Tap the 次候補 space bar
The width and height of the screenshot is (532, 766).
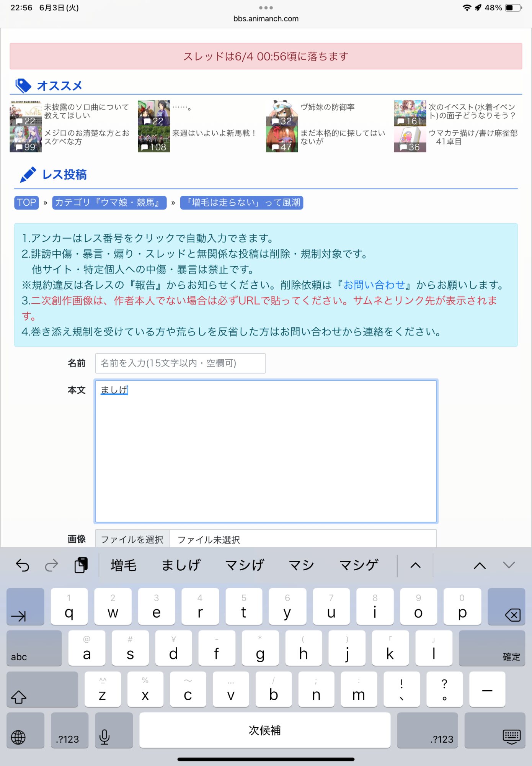point(265,730)
